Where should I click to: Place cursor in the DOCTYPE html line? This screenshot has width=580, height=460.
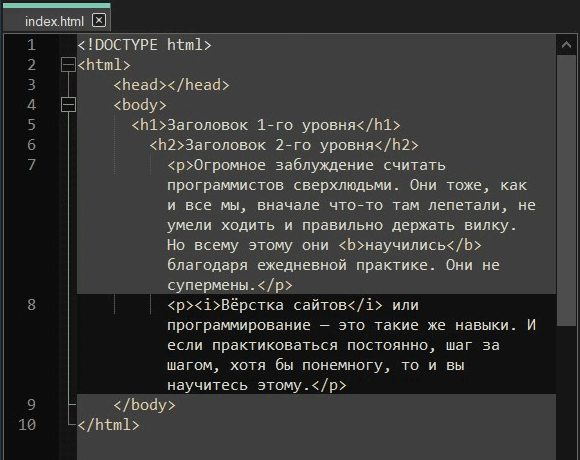pos(145,45)
